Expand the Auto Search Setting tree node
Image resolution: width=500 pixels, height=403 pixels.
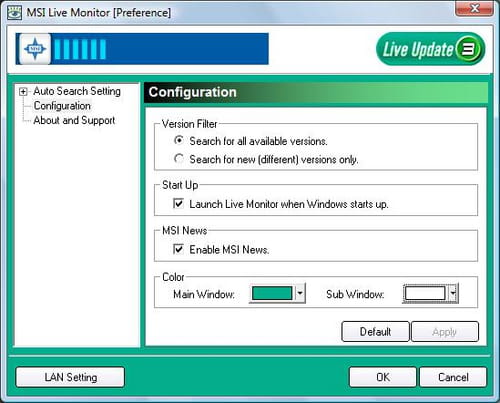point(23,91)
